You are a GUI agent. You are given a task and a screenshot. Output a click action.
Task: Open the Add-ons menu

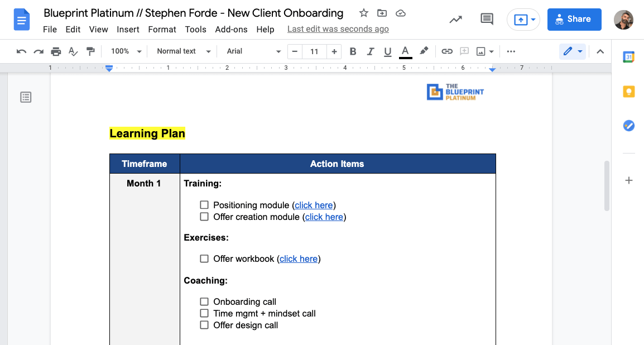click(x=231, y=29)
